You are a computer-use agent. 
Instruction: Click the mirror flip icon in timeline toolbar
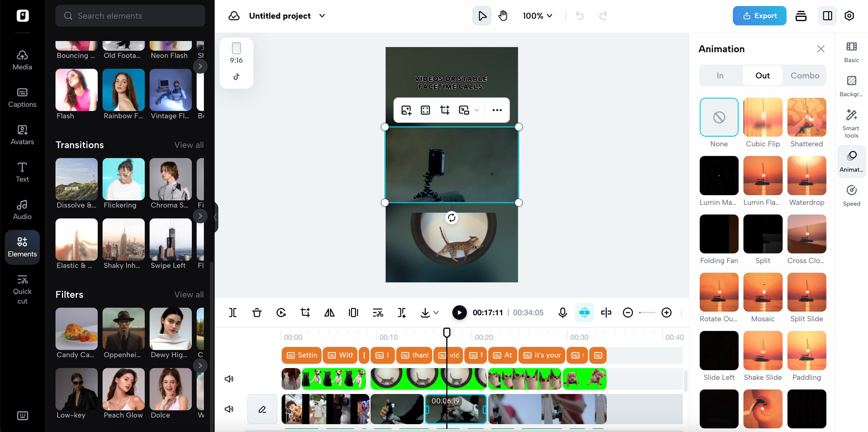[x=329, y=313]
